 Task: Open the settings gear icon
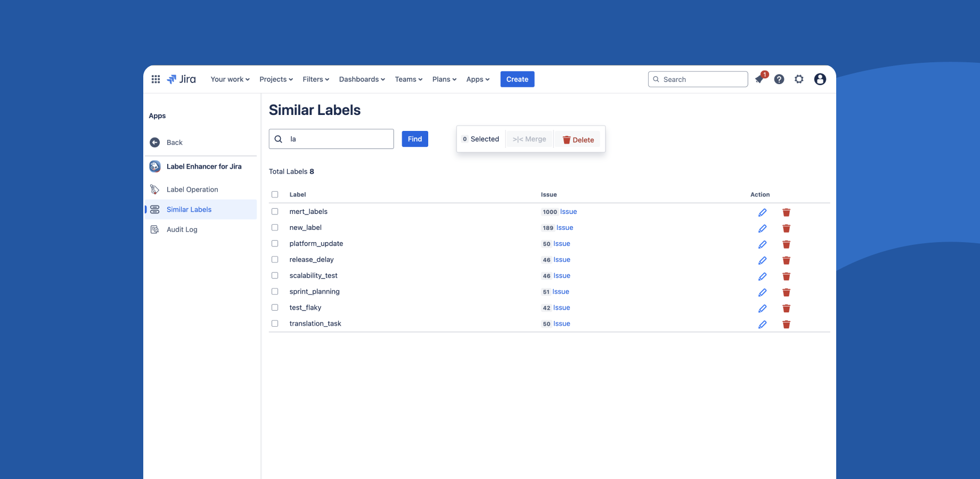point(799,79)
